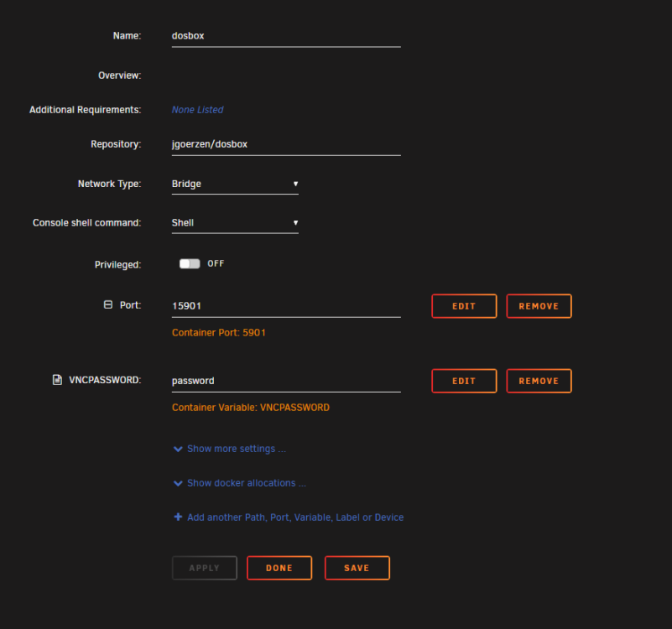Viewport: 672px width, 629px height.
Task: Open the Network Type dropdown
Action: [x=235, y=184]
